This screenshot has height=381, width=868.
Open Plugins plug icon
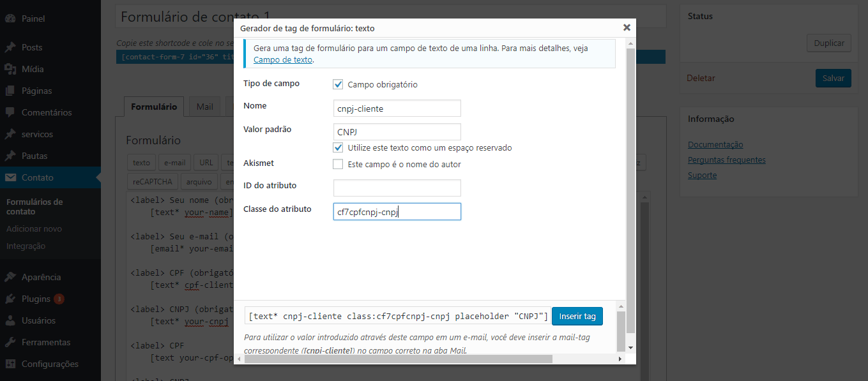(10, 299)
